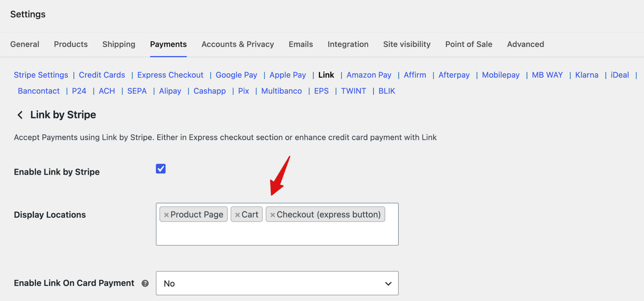Open Stripe Settings section link
Screen dimensions: 644x301
point(41,75)
